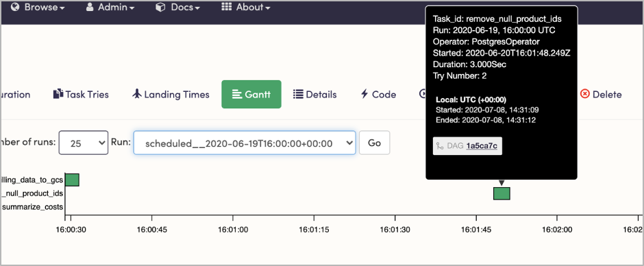
Task: Click the 16:02:00 time axis label
Action: coord(557,230)
